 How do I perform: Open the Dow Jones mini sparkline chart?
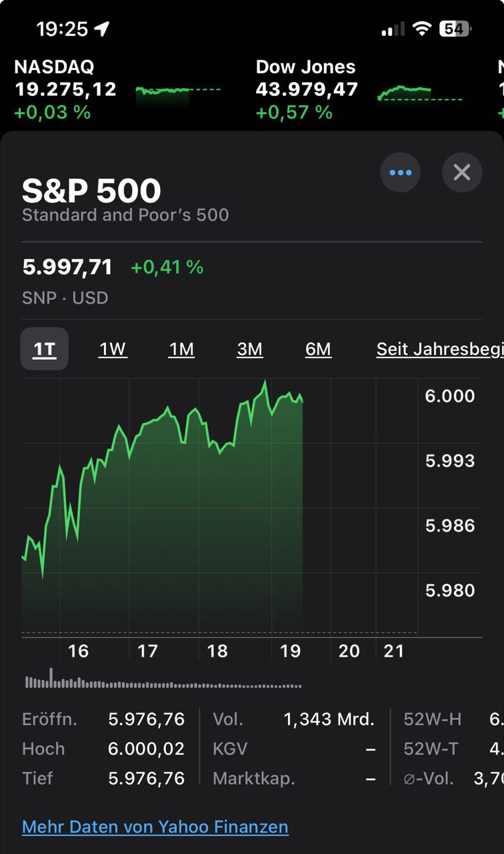(x=419, y=92)
